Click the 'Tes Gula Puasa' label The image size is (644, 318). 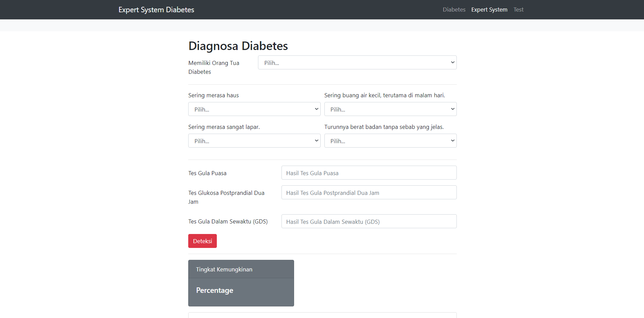pos(207,173)
